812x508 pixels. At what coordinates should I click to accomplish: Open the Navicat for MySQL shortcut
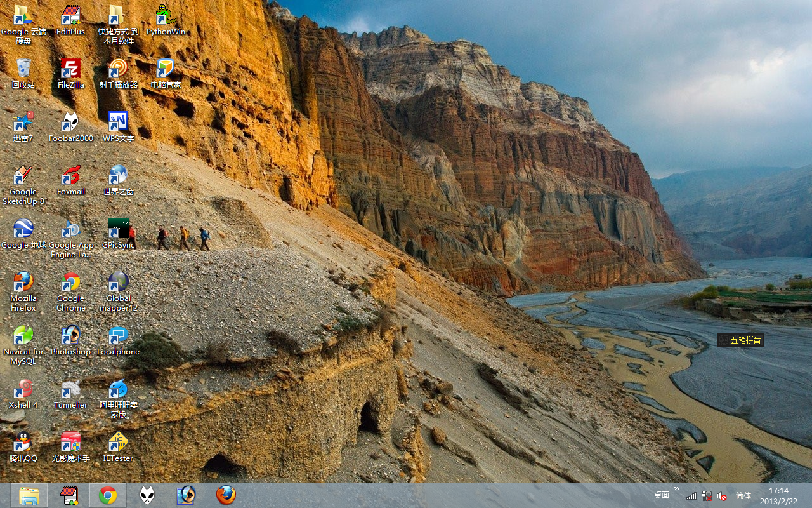coord(23,335)
